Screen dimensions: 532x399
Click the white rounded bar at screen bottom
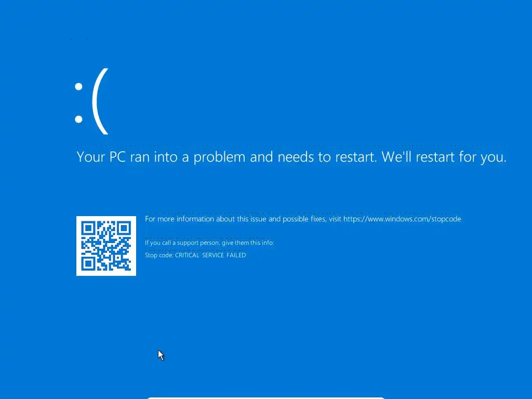point(266,398)
